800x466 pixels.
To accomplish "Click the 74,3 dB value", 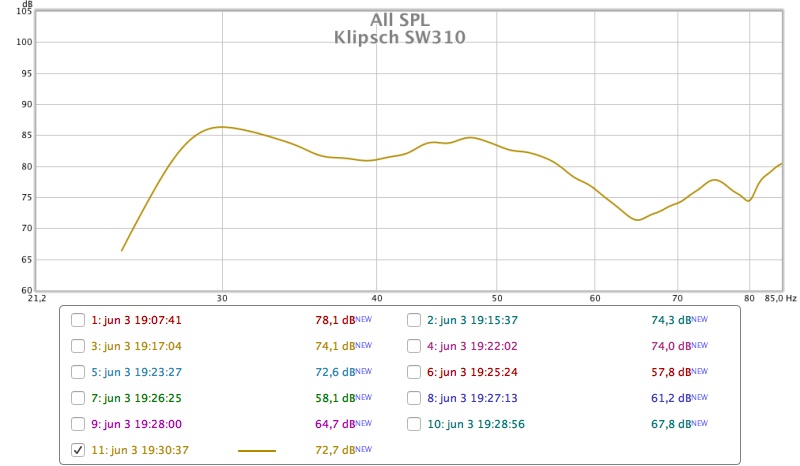I will tap(671, 320).
